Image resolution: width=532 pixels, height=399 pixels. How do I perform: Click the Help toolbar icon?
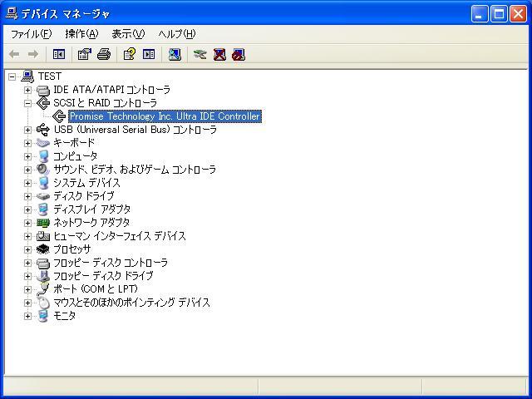point(130,54)
